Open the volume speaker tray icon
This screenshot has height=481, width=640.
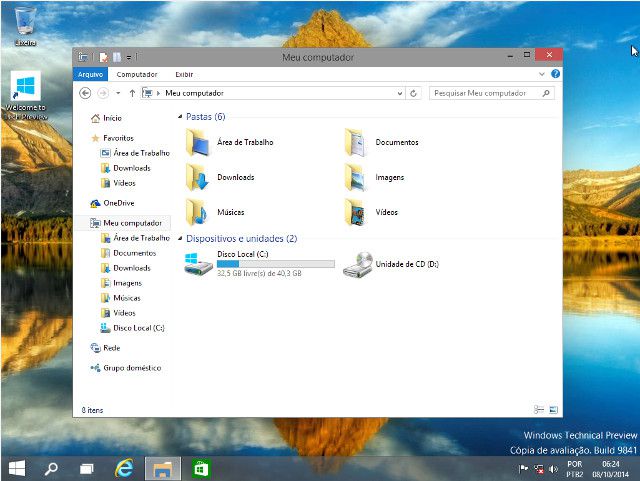553,469
